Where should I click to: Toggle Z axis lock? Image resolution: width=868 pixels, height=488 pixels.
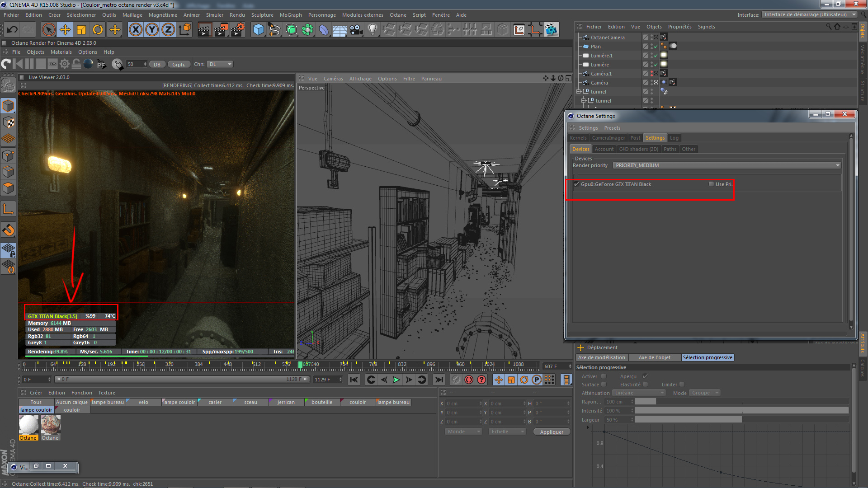(x=168, y=30)
